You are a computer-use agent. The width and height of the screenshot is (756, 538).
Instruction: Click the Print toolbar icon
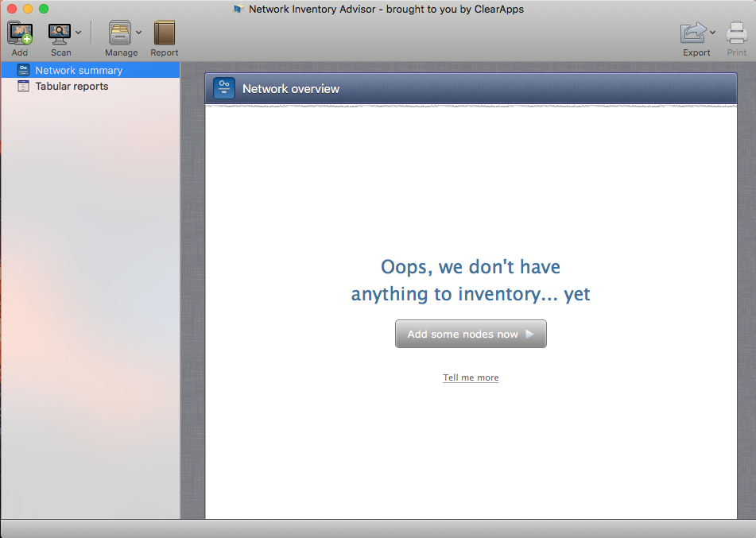[x=737, y=33]
